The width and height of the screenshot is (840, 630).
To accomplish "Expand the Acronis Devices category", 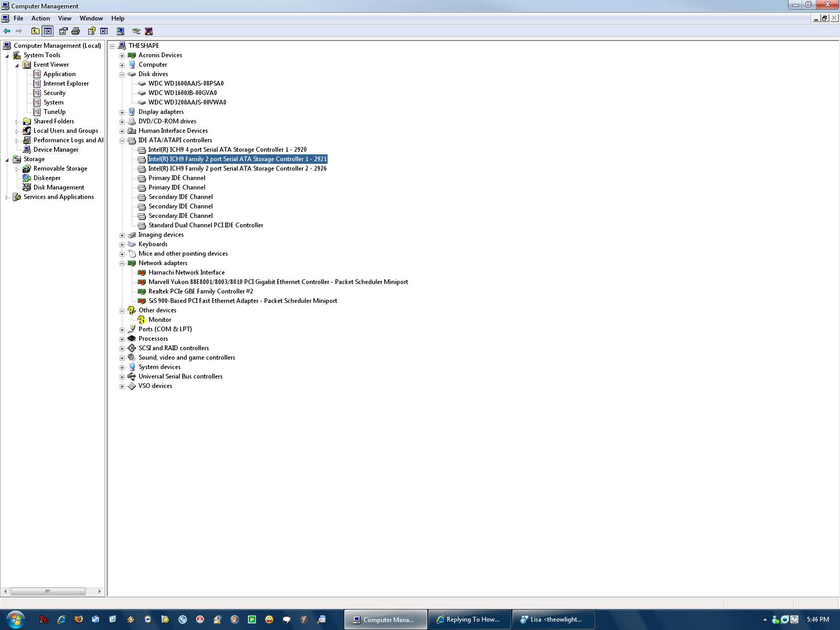I will coord(122,56).
